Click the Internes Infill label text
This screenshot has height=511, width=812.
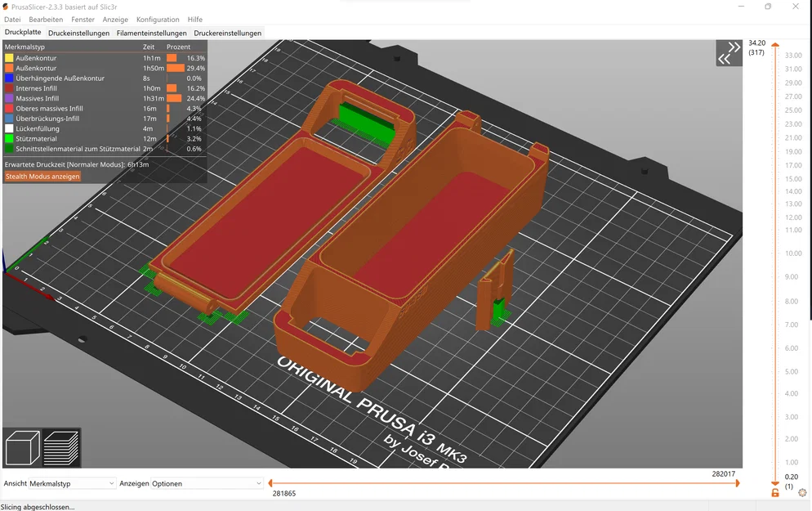(36, 88)
